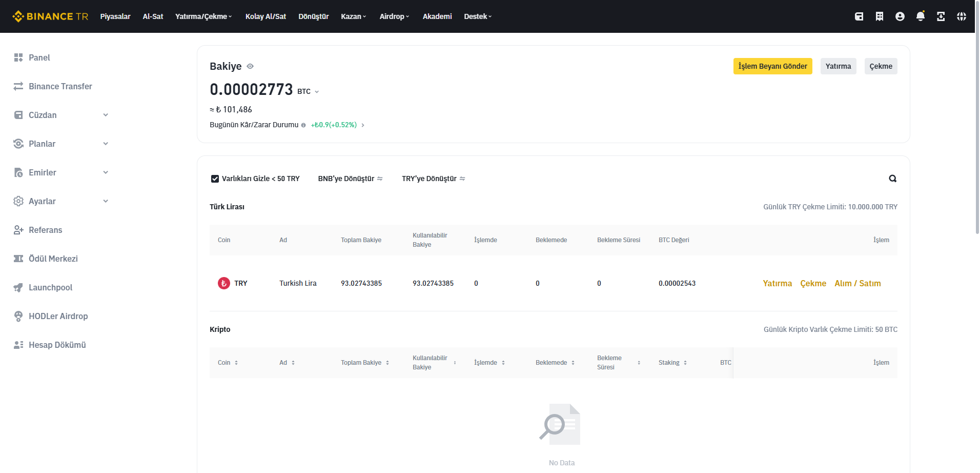Open Referans via its sidebar icon
Image resolution: width=980 pixels, height=473 pixels.
pos(18,230)
